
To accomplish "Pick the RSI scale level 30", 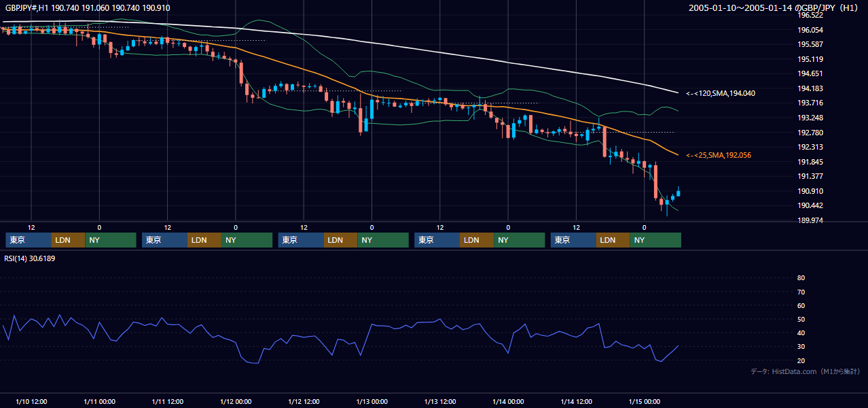I will (801, 347).
